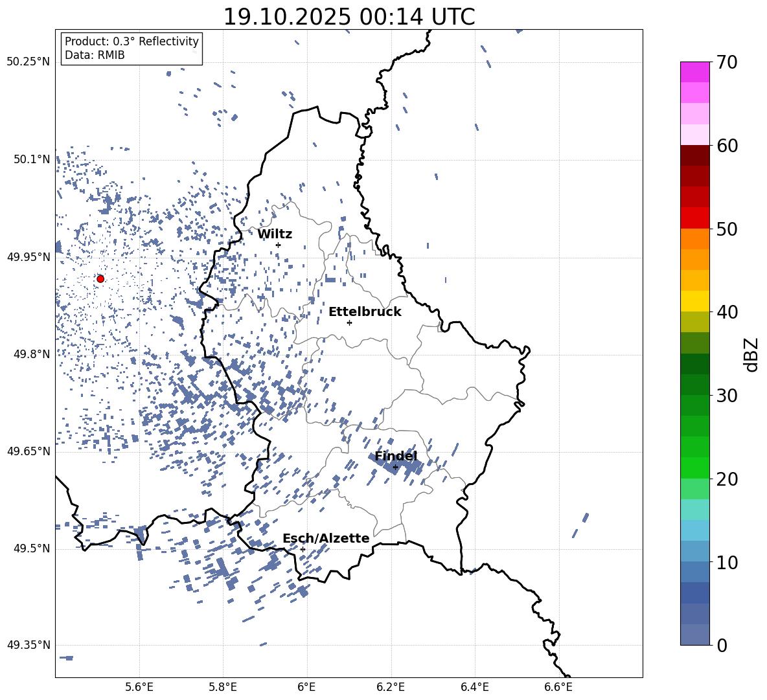Click the gray-blue swatch at colorbar bottom
Image resolution: width=767 pixels, height=700 pixels.
pyautogui.click(x=694, y=635)
